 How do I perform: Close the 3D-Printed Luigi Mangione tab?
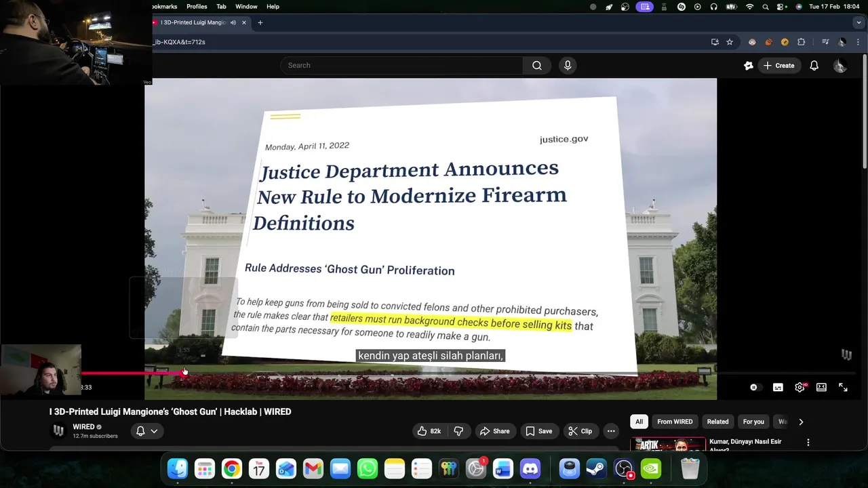point(244,22)
